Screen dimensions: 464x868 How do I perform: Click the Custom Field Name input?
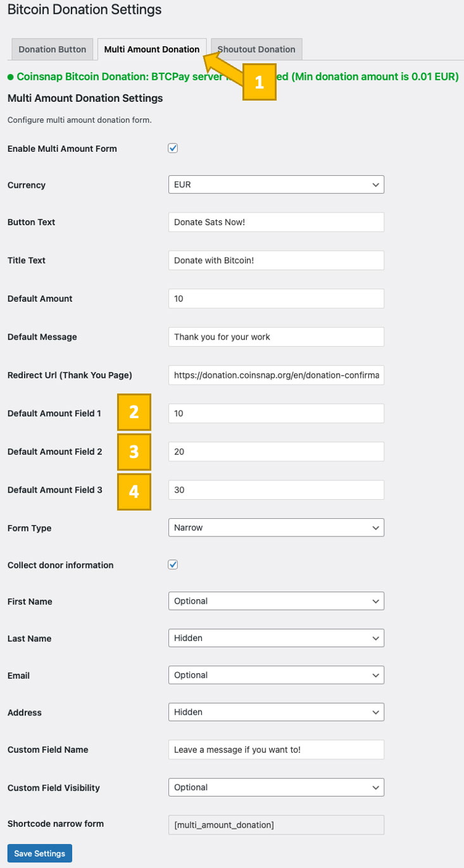click(x=276, y=750)
